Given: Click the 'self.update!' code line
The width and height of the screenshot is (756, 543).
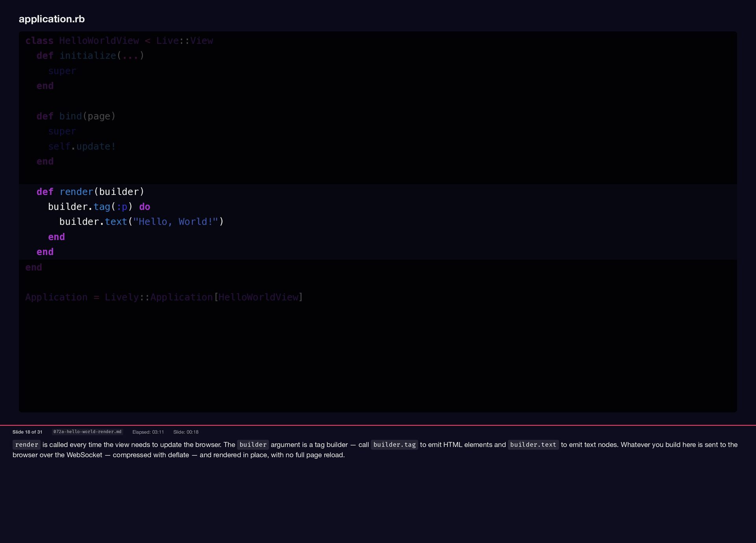Looking at the screenshot, I should pyautogui.click(x=82, y=146).
